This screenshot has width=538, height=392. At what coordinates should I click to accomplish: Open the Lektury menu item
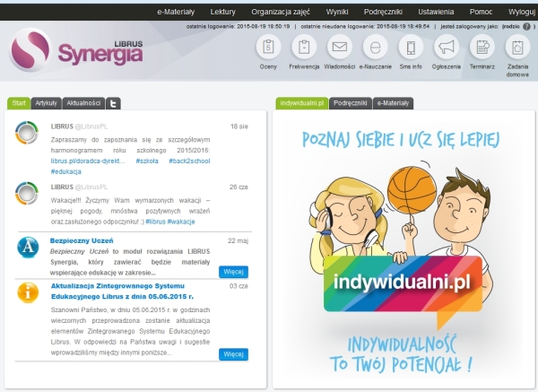[x=222, y=12]
